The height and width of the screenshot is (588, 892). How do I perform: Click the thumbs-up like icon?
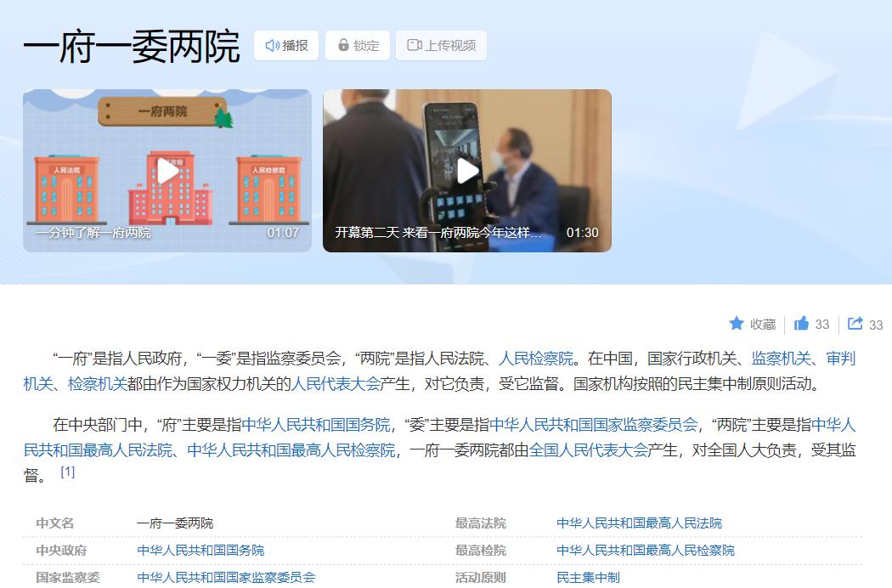[x=801, y=324]
